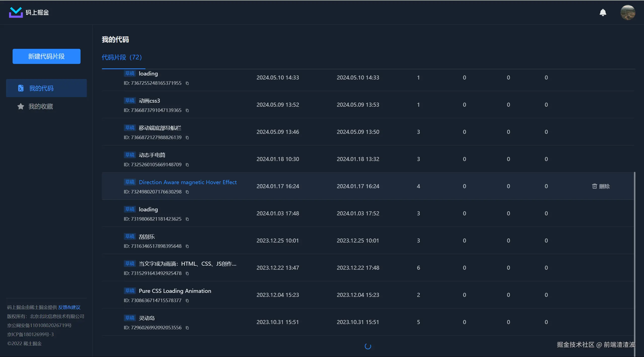
Task: Create a new snippet with 新建代码片段
Action: pyautogui.click(x=47, y=56)
